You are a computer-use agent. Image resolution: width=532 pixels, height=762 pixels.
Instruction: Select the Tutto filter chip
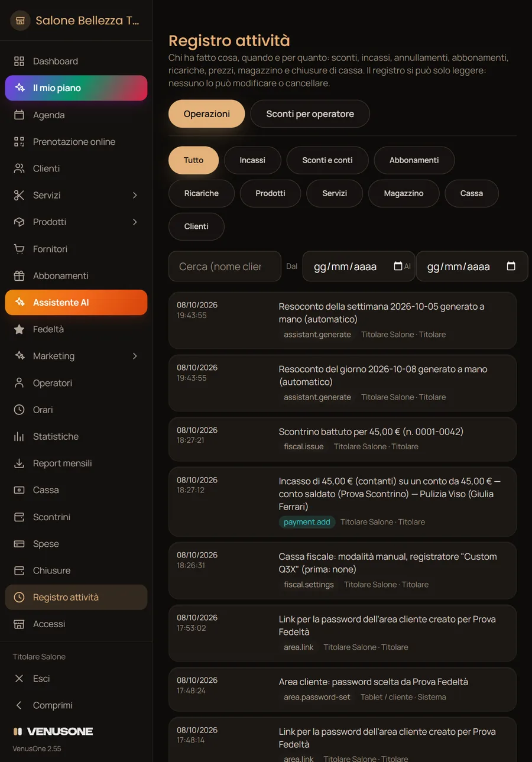pos(193,160)
